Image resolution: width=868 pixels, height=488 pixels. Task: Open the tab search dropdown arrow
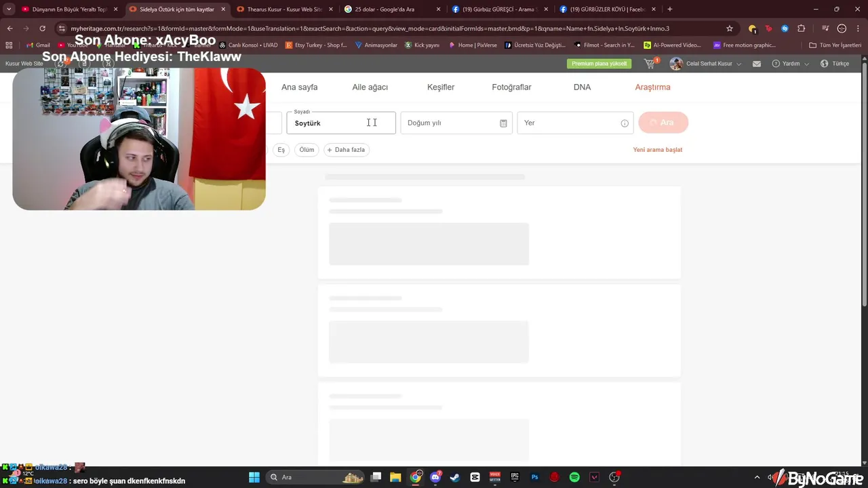coord(8,9)
